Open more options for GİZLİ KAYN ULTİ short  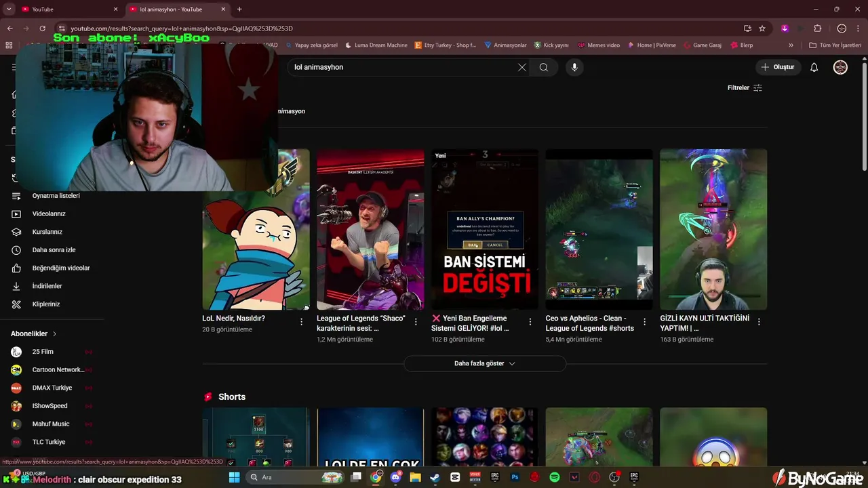coord(759,322)
